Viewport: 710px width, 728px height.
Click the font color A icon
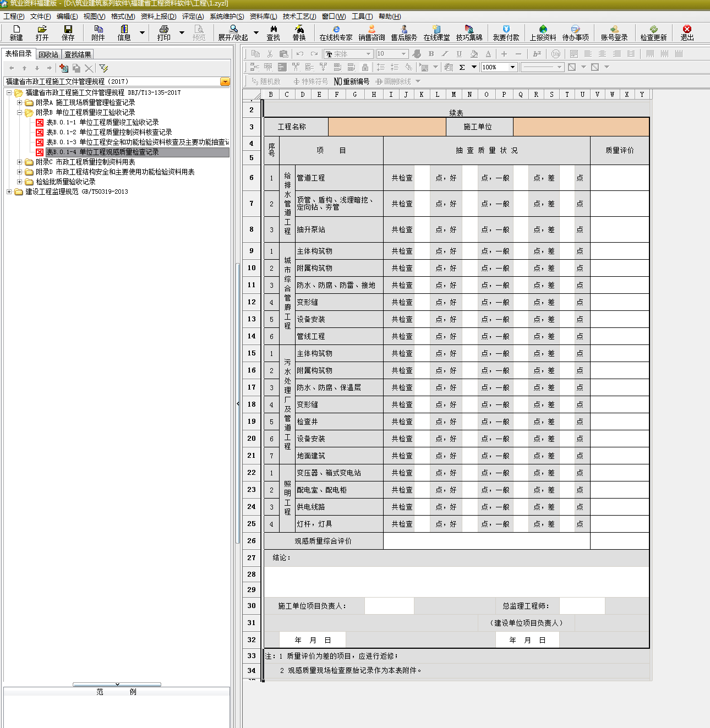(488, 54)
